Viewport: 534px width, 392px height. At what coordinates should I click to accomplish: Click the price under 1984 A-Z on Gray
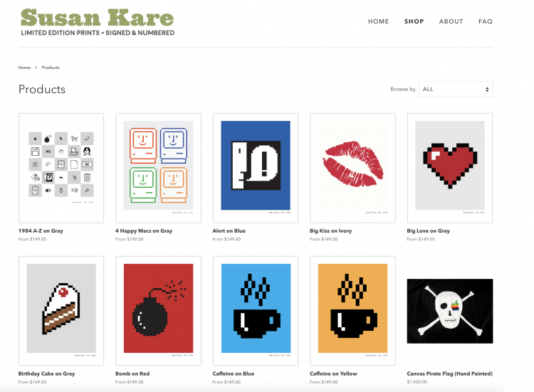click(x=32, y=239)
